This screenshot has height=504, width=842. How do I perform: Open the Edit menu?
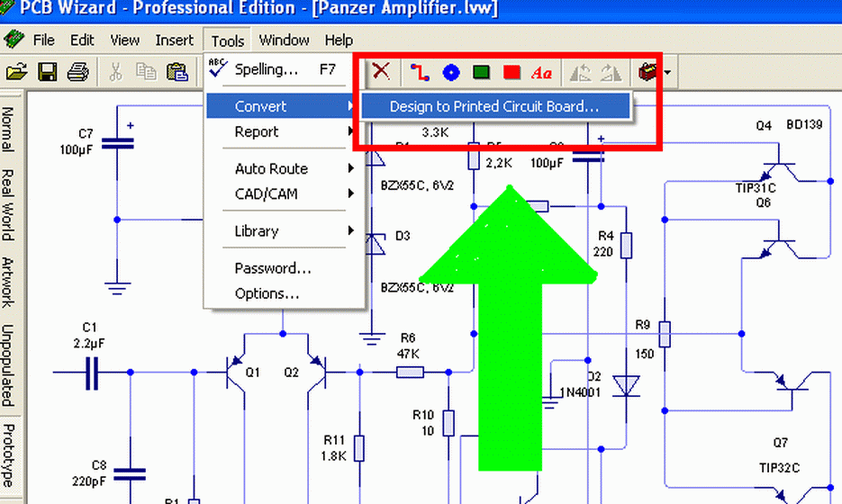coord(82,40)
